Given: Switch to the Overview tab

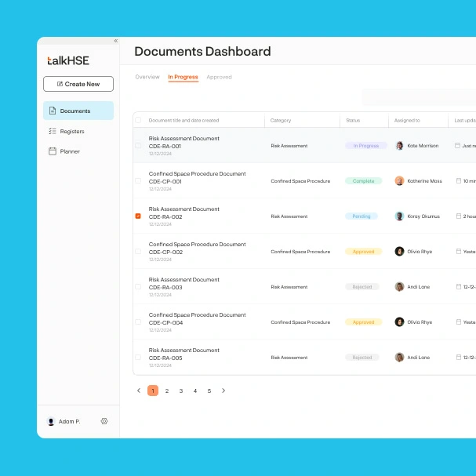Looking at the screenshot, I should pyautogui.click(x=147, y=77).
